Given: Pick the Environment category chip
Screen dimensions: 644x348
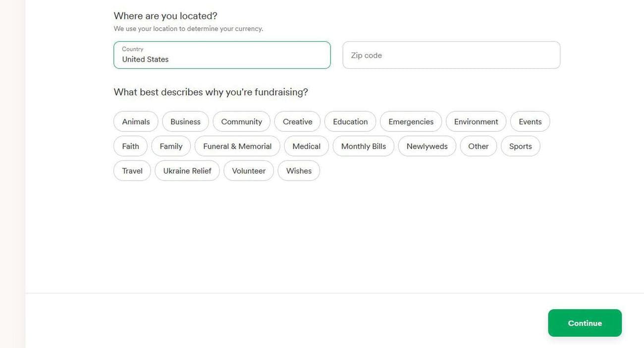Looking at the screenshot, I should click(x=476, y=121).
